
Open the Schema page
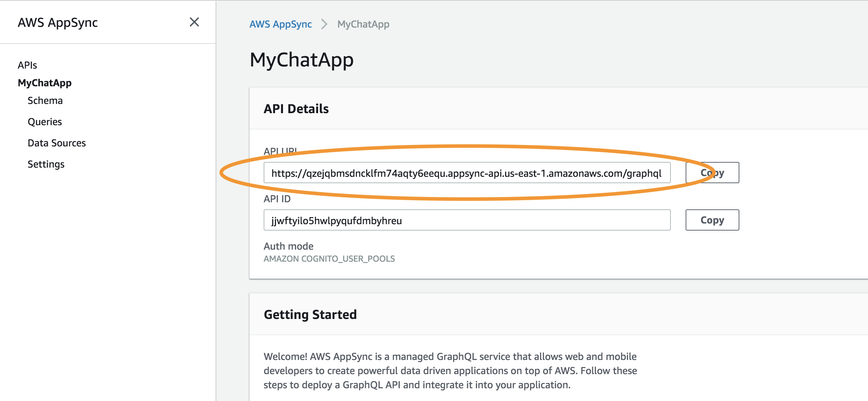[x=45, y=100]
